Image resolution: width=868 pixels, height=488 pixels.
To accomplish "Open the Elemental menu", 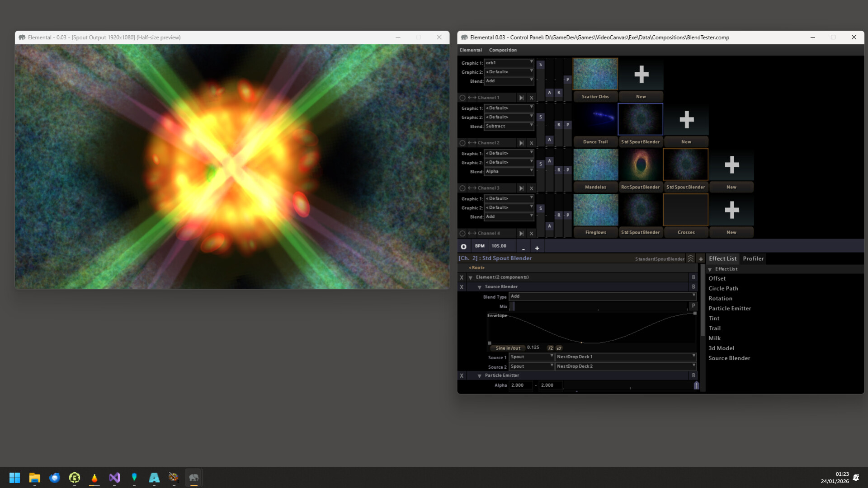I will pos(471,50).
